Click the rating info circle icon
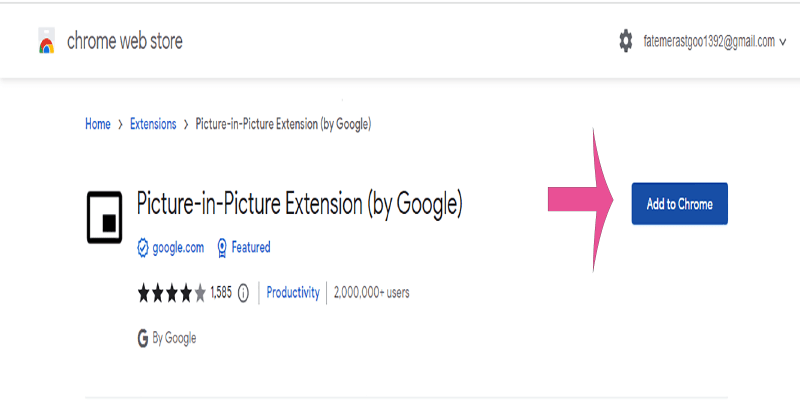Image resolution: width=800 pixels, height=400 pixels. [243, 293]
